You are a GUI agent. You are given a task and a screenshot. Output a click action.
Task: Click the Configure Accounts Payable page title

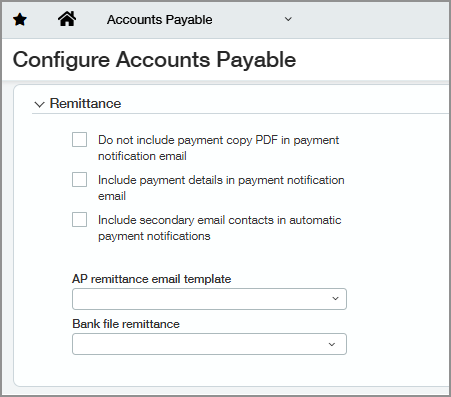pyautogui.click(x=154, y=60)
